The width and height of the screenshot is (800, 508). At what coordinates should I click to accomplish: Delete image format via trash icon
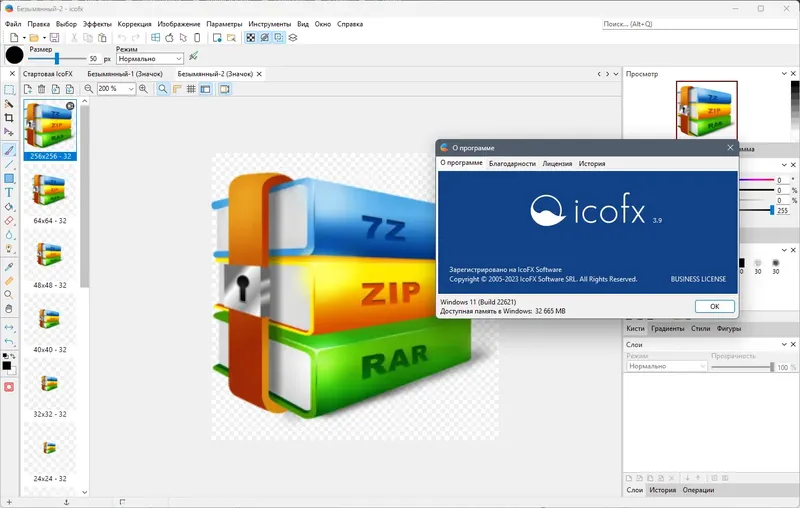(x=42, y=89)
